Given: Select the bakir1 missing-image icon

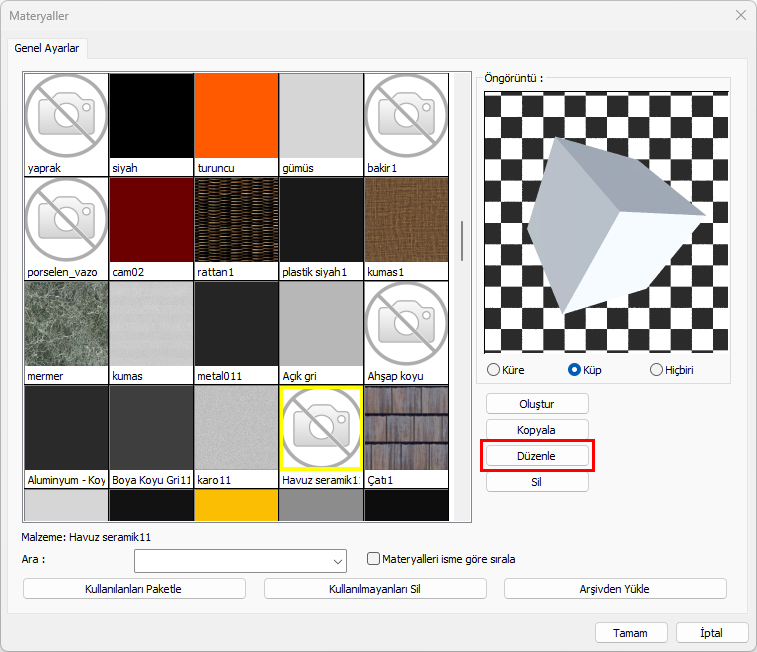Looking at the screenshot, I should point(406,116).
